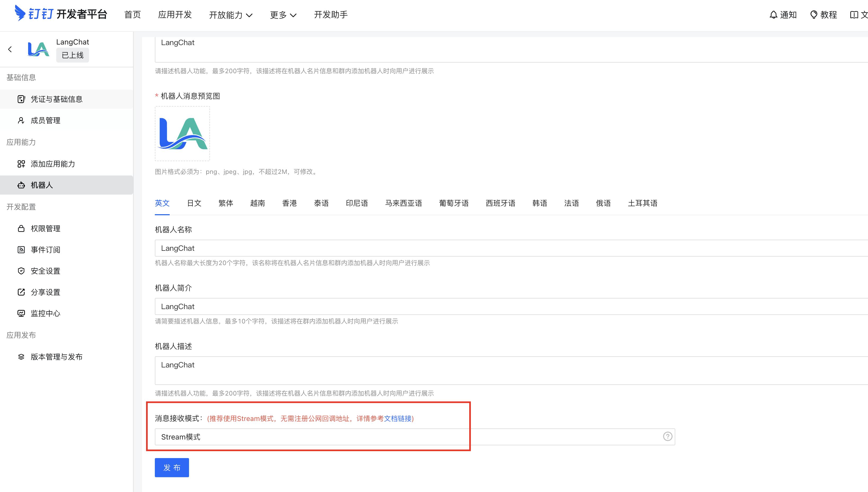Open the notification bell icon
The image size is (868, 492).
[x=773, y=15]
